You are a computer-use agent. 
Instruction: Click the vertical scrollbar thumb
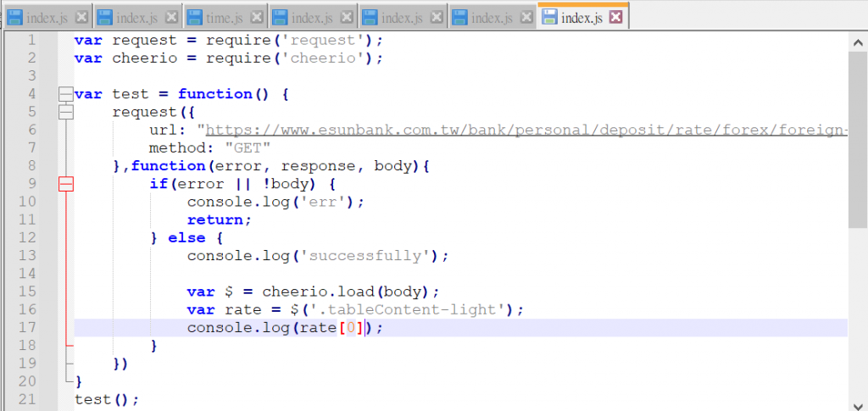tap(858, 139)
